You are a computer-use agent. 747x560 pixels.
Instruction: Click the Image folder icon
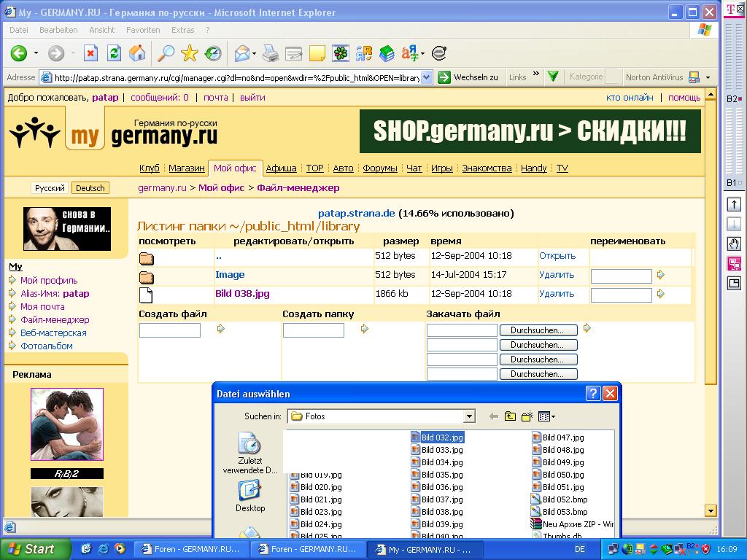(x=147, y=277)
